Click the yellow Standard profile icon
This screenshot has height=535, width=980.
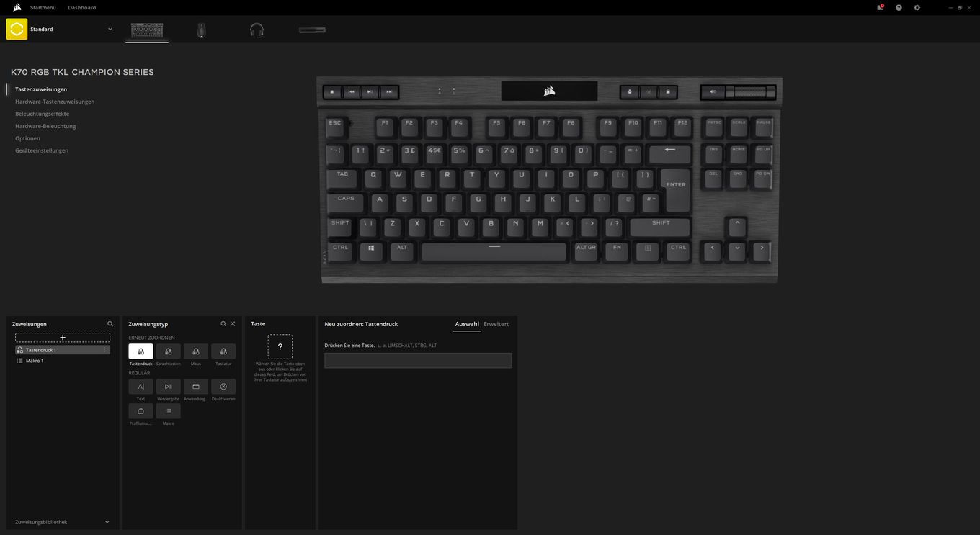pos(17,29)
